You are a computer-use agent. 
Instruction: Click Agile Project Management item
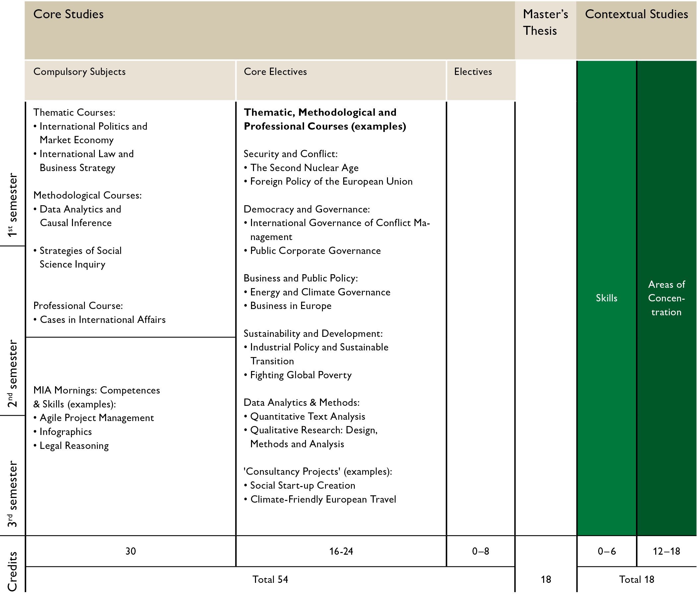coord(96,418)
